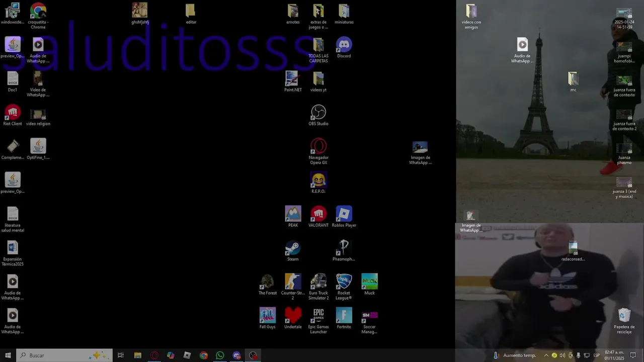This screenshot has width=644, height=362.
Task: Click the Rocket League shortcut
Action: coord(344,287)
